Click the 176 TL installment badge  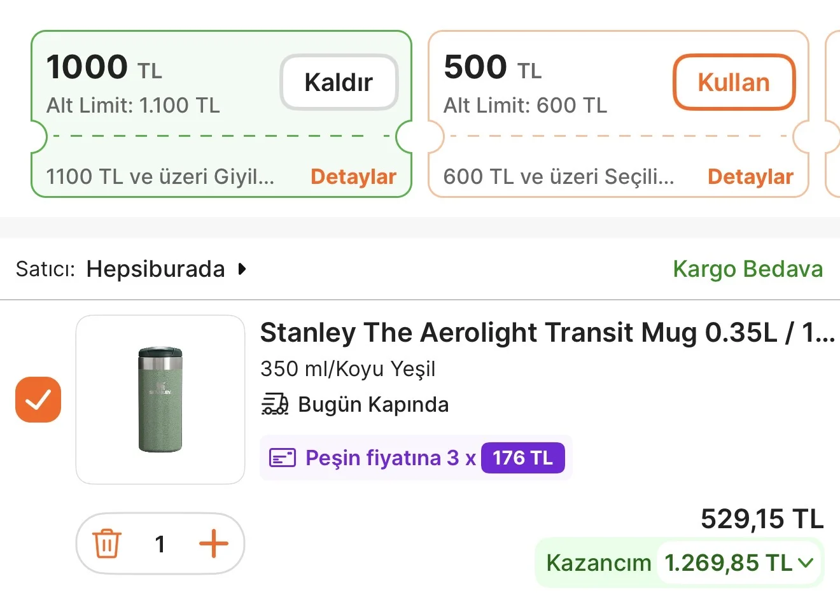pos(522,458)
